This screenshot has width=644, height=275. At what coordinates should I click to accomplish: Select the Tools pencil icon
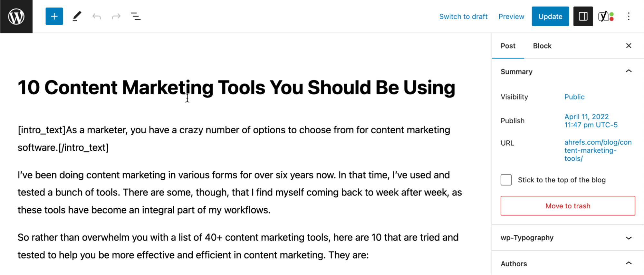coord(77,16)
